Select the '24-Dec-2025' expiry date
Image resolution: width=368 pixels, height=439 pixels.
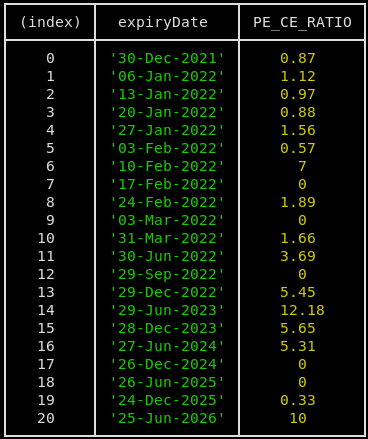[167, 400]
